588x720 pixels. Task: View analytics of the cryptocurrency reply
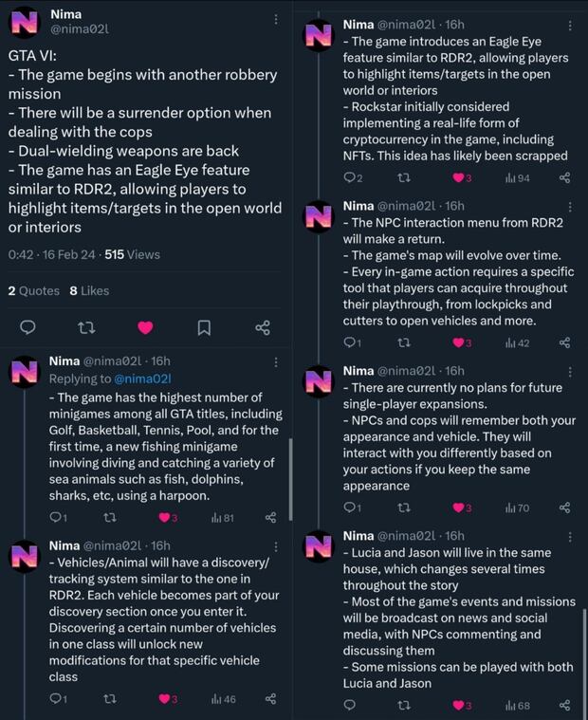(517, 178)
